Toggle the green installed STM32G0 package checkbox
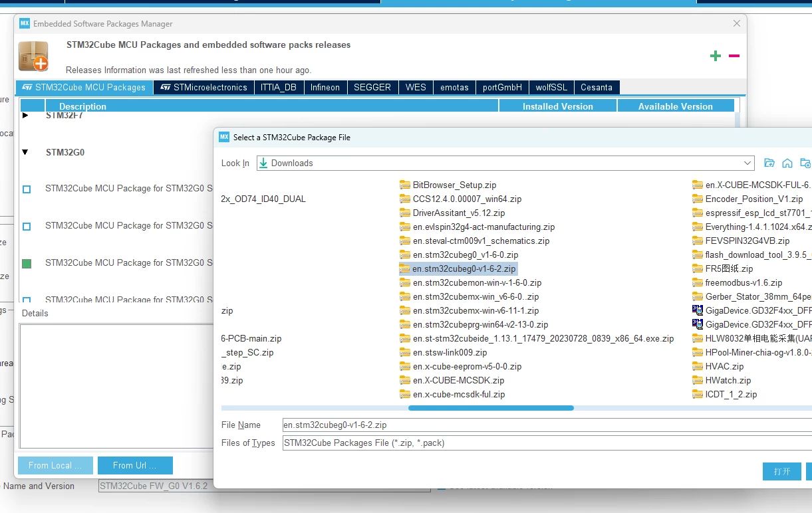The width and height of the screenshot is (812, 513). click(x=27, y=264)
